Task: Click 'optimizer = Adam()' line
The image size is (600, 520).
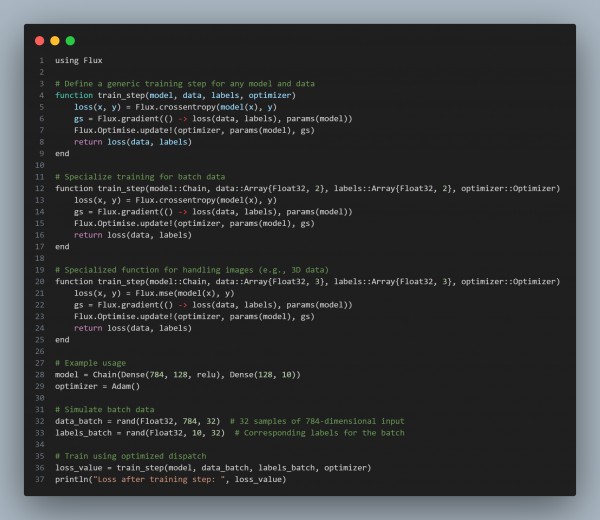Action: pyautogui.click(x=98, y=386)
